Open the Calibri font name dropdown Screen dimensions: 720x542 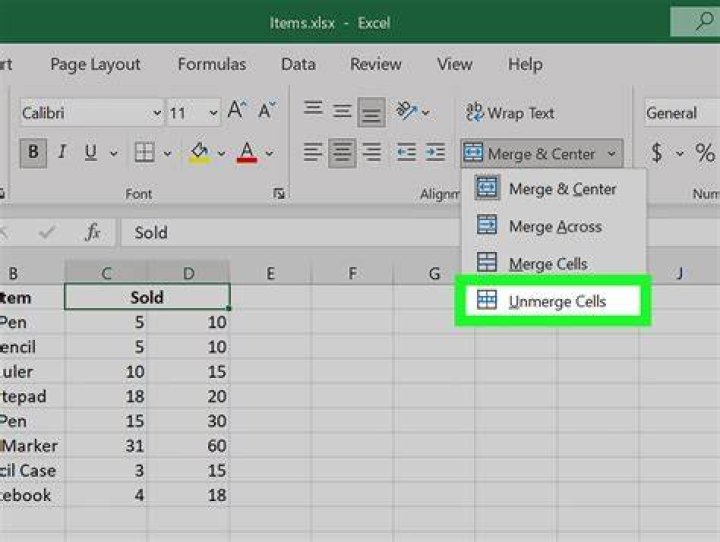pyautogui.click(x=157, y=113)
